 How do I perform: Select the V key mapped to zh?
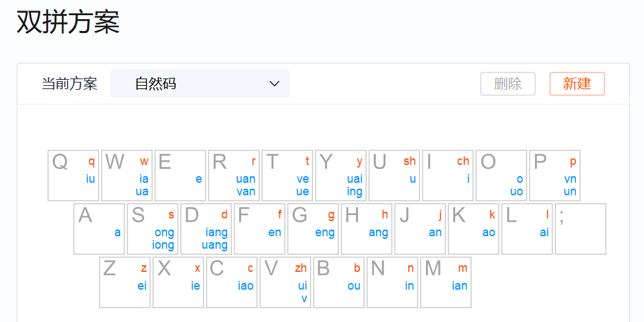pyautogui.click(x=285, y=282)
